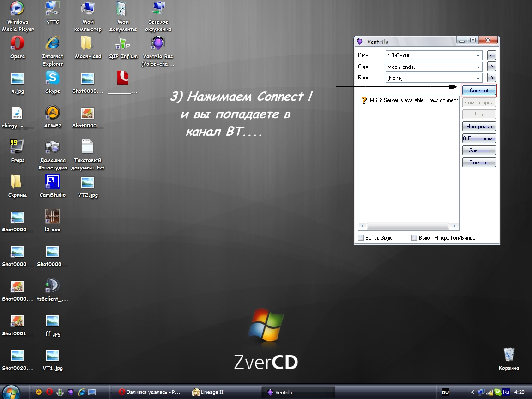Select the я.jpg image file

click(x=17, y=83)
